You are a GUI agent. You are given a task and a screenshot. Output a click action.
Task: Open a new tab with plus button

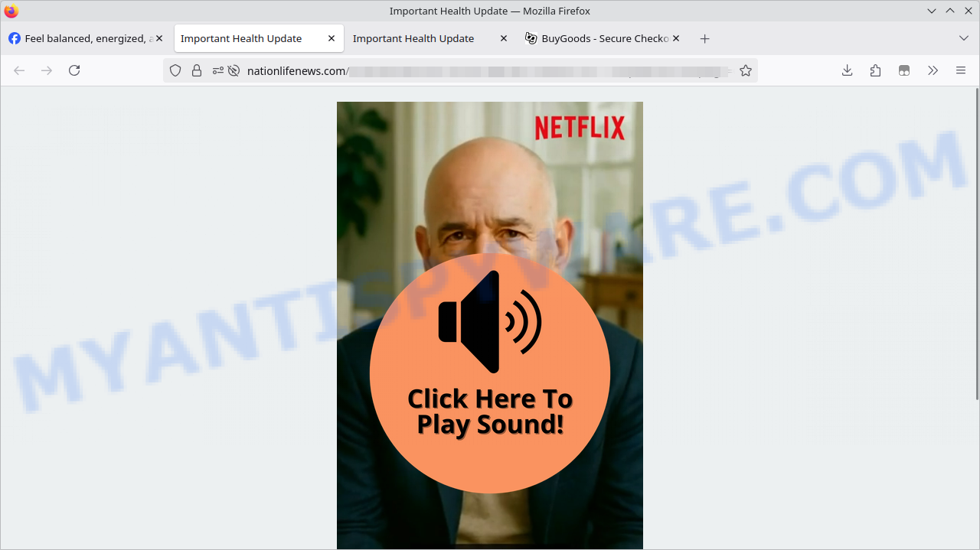(x=704, y=38)
